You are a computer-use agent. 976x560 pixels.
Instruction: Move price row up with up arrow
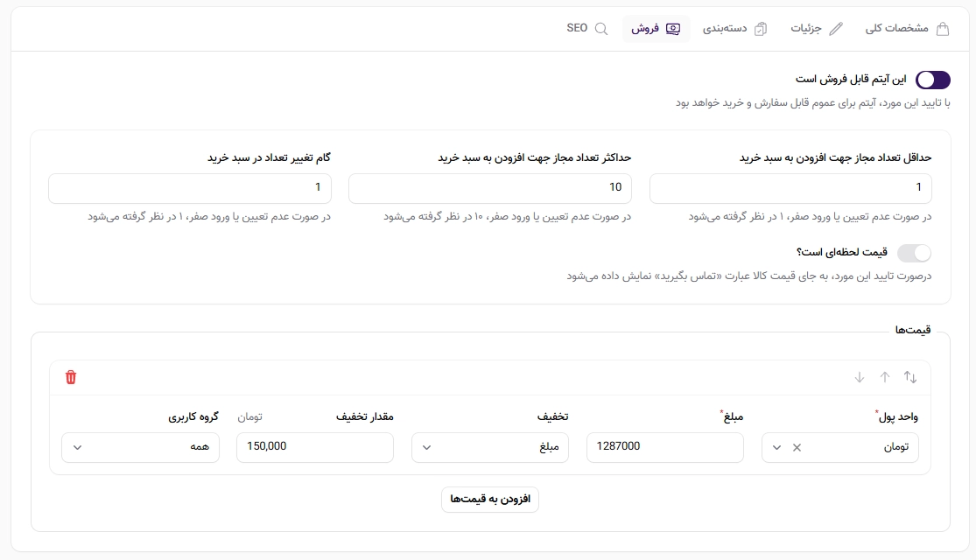[x=884, y=377]
